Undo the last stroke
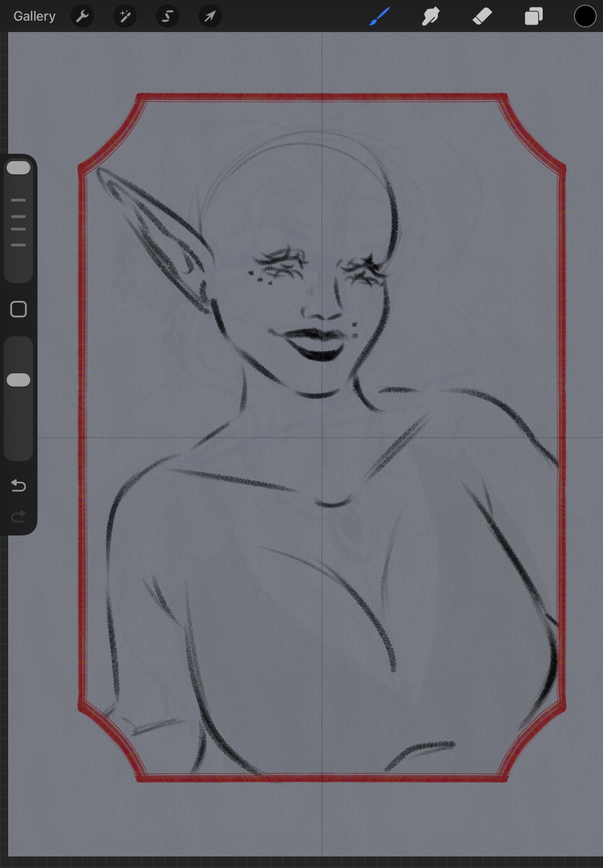This screenshot has width=603, height=868. [x=19, y=485]
